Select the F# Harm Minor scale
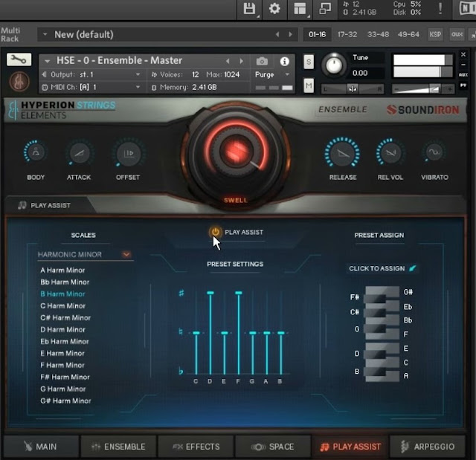 [x=65, y=377]
